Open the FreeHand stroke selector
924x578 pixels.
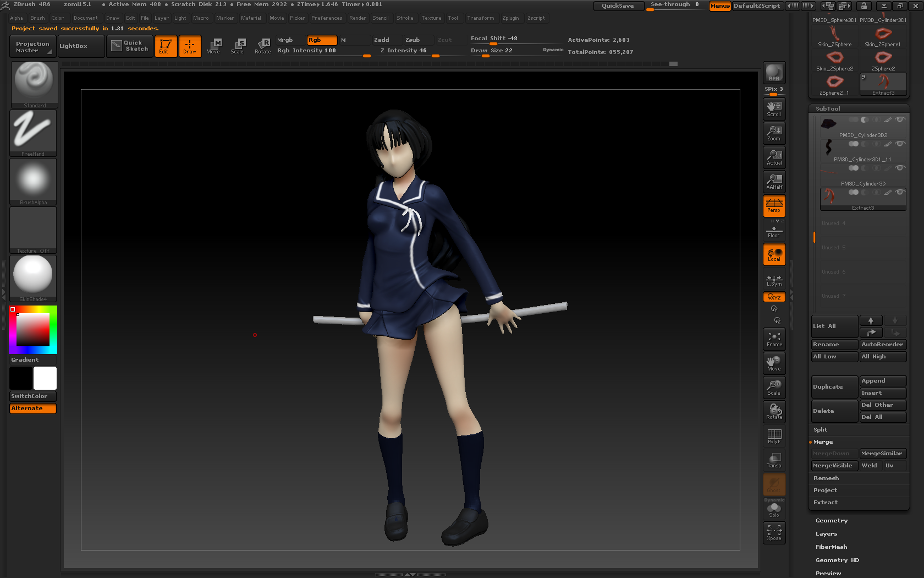click(x=33, y=133)
